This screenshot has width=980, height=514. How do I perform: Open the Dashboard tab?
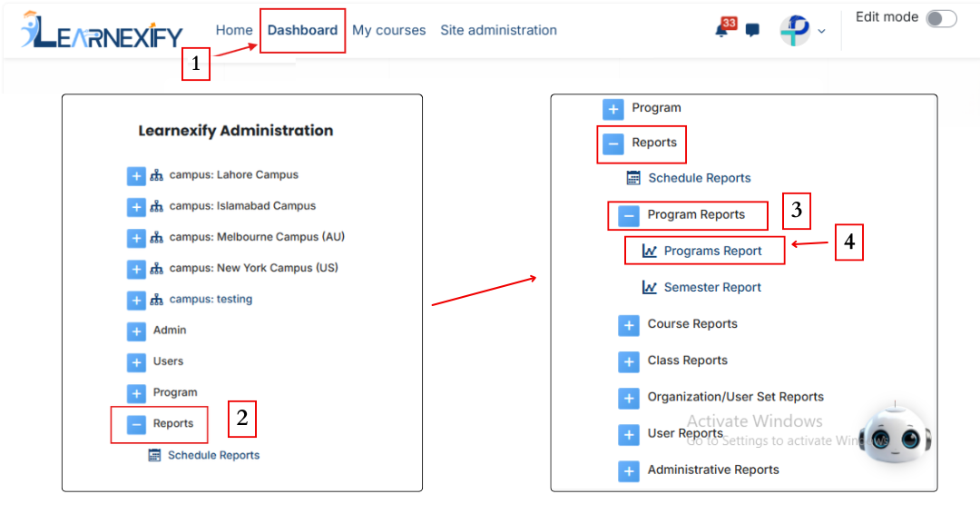[x=302, y=30]
